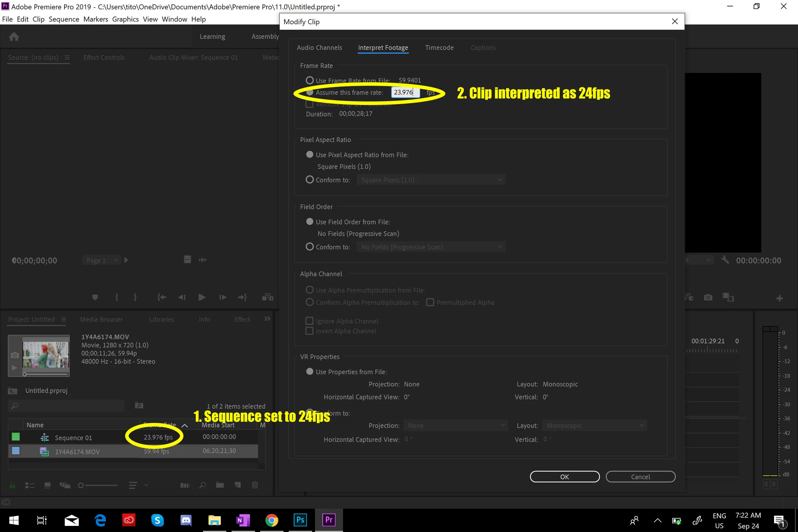Switch to Timecode tab
798x532 pixels.
439,48
